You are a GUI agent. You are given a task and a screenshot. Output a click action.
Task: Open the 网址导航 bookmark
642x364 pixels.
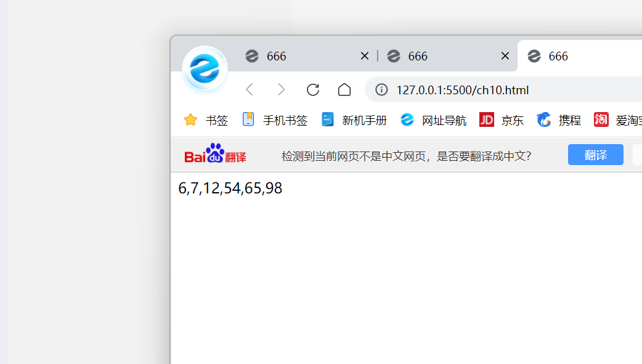[x=433, y=120]
